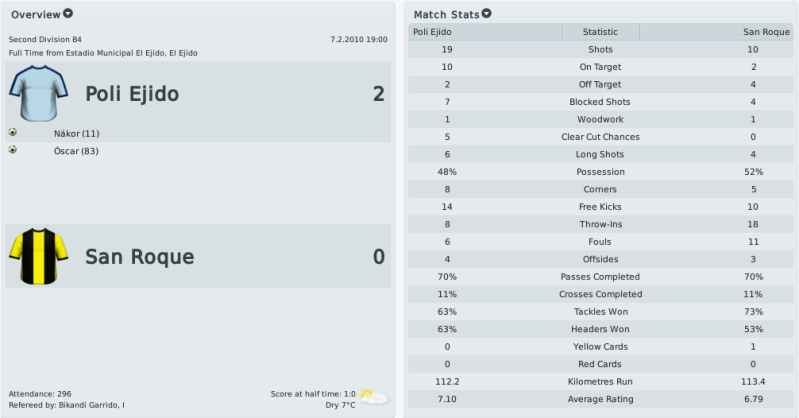Click the Poli Ejido column header
Screen dimensions: 799x418
click(x=485, y=32)
